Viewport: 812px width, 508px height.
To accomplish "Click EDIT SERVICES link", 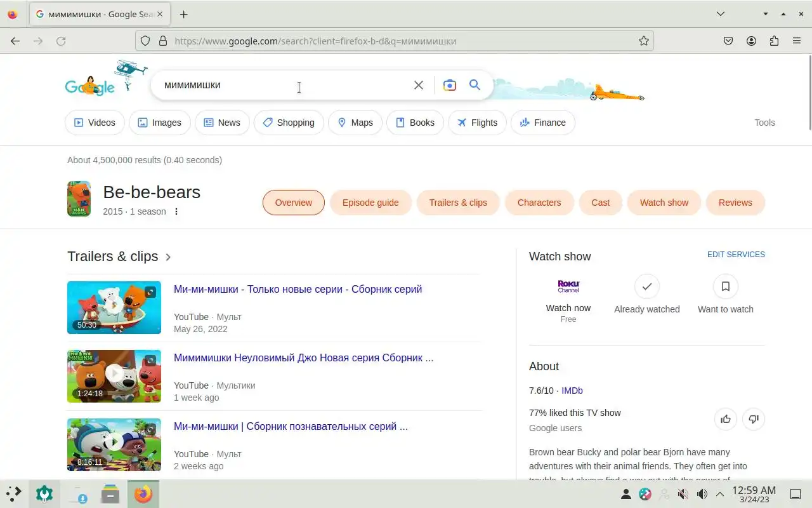I will point(736,255).
